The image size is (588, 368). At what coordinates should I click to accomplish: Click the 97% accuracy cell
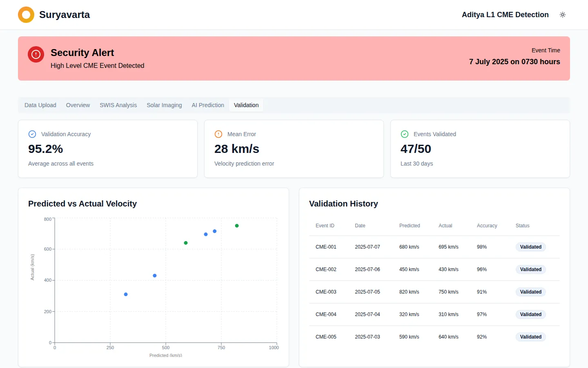[482, 314]
